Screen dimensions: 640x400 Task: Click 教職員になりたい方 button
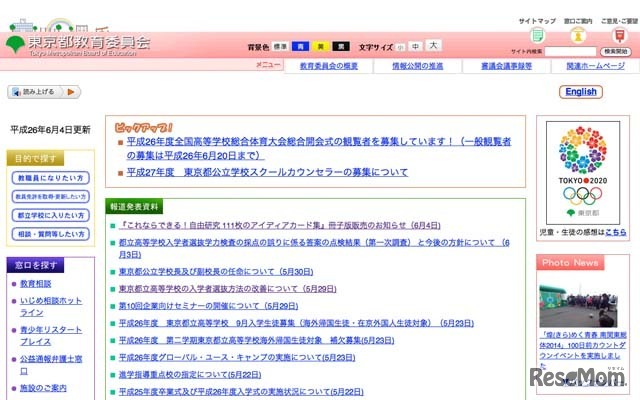click(x=51, y=178)
